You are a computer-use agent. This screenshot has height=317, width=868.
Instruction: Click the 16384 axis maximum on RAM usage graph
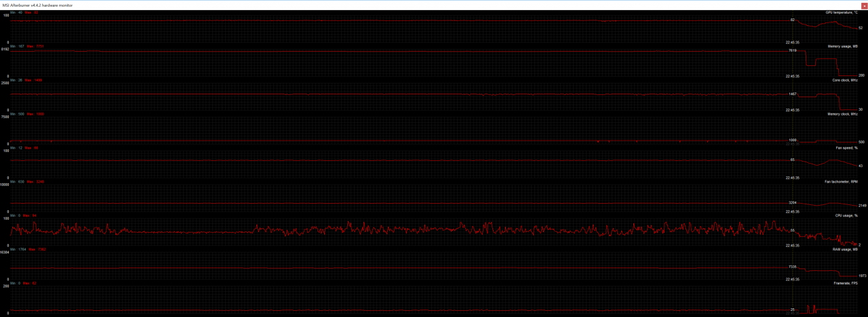click(5, 253)
